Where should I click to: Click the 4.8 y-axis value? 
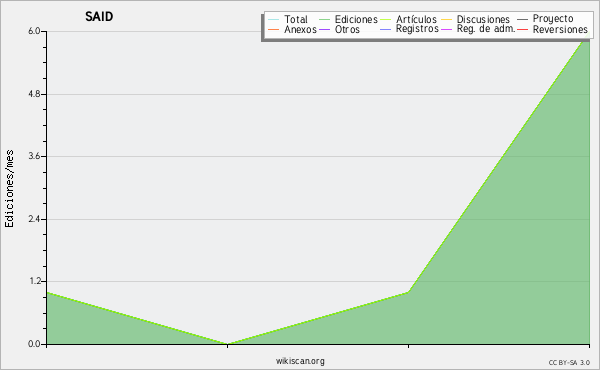click(34, 94)
